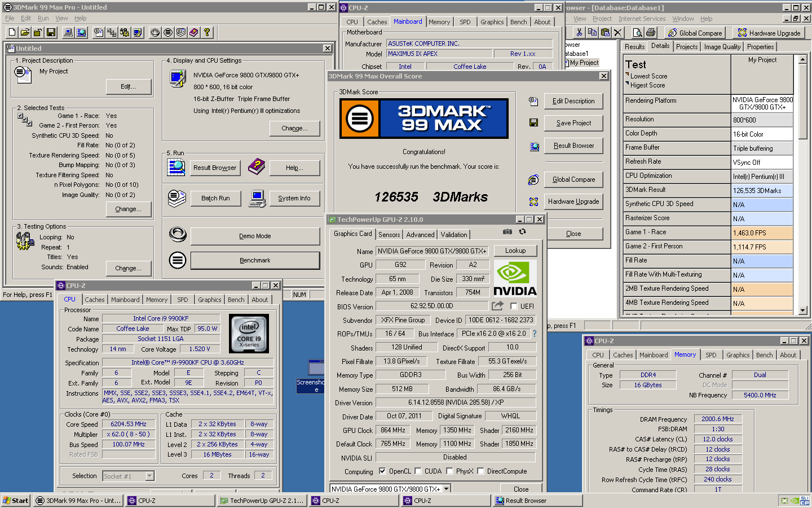Toggle the DirectCompute checkbox
The height and width of the screenshot is (508, 812).
tap(480, 471)
